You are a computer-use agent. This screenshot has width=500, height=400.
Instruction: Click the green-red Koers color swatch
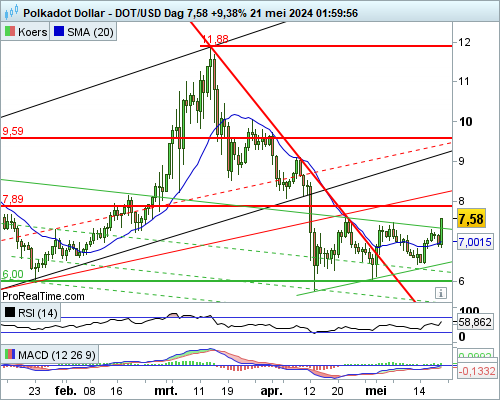click(x=10, y=32)
